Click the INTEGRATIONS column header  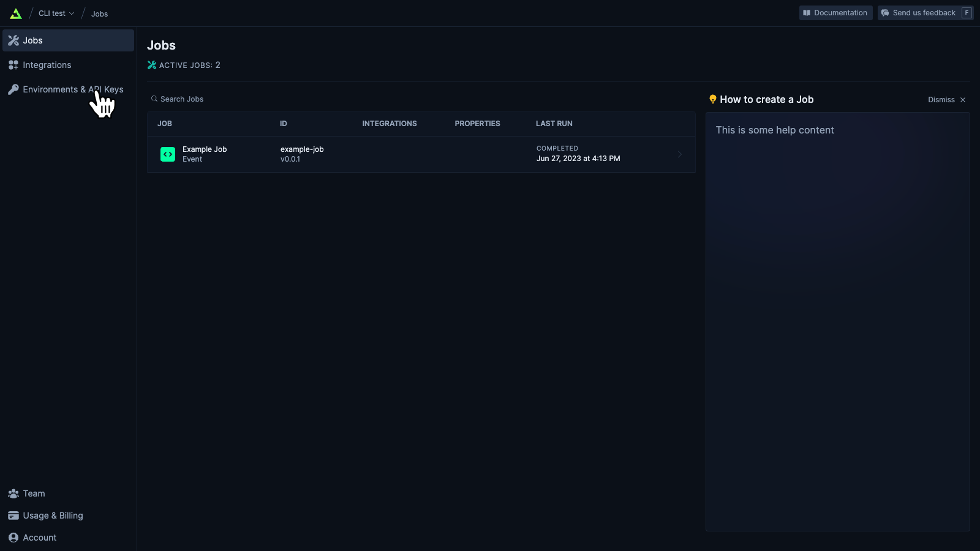coord(390,124)
